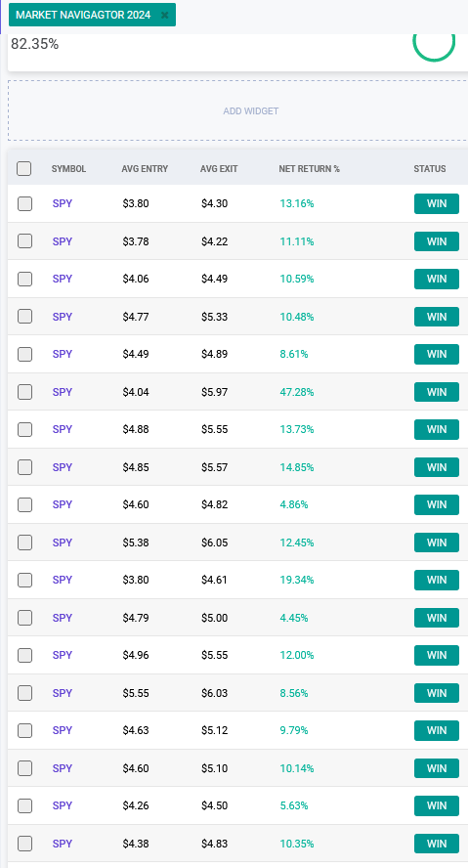
Task: Close the Market Navigagtor 2024 tag
Action: pyautogui.click(x=164, y=15)
